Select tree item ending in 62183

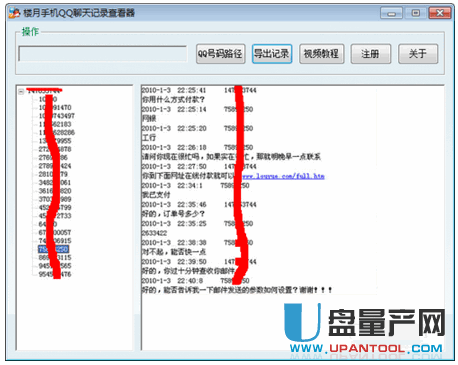click(55, 124)
